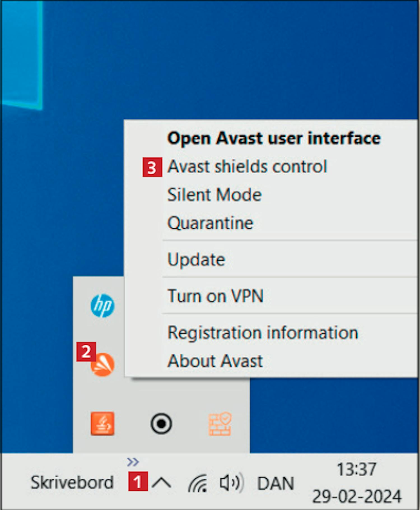The height and width of the screenshot is (510, 420).
Task: Click the orange Avast tray icon
Action: click(x=103, y=365)
